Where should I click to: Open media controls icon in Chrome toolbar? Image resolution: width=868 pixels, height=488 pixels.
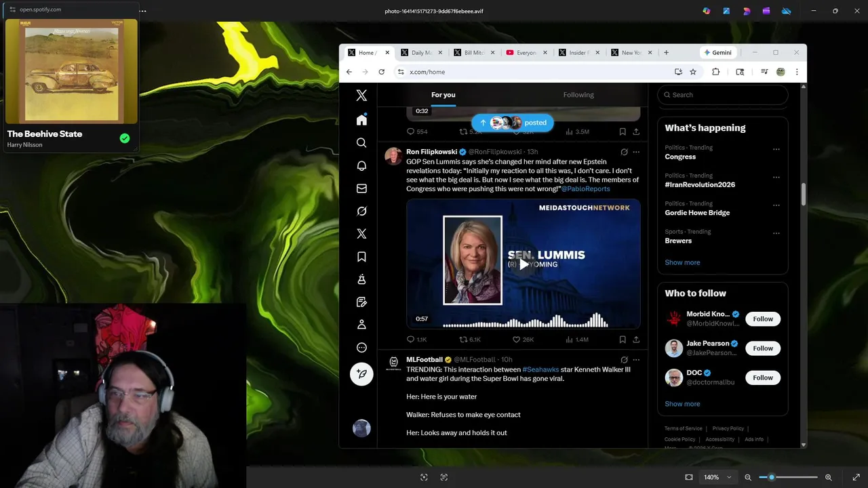764,72
